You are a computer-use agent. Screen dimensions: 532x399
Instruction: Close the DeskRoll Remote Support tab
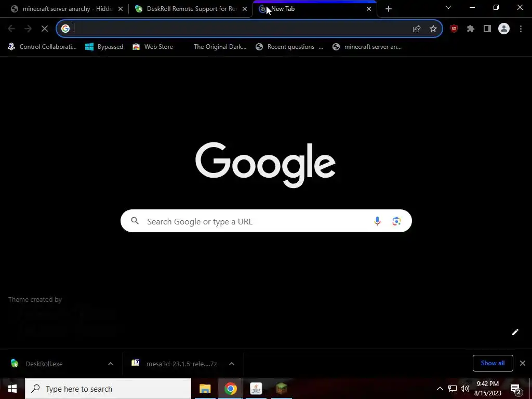click(245, 9)
